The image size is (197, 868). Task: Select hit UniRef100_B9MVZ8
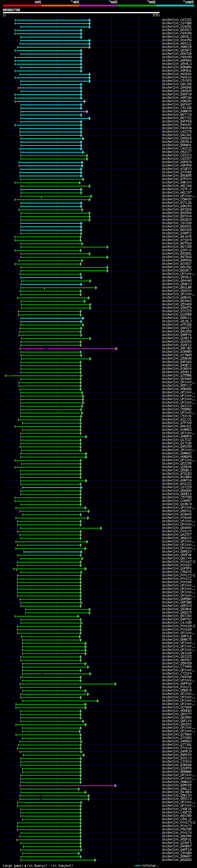coord(177,785)
